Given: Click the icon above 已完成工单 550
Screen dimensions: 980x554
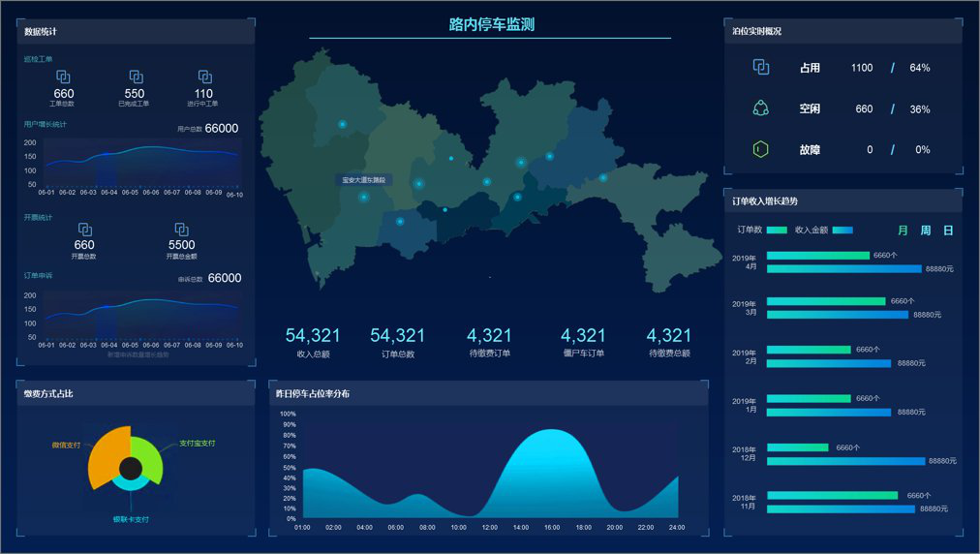Looking at the screenshot, I should pyautogui.click(x=136, y=77).
